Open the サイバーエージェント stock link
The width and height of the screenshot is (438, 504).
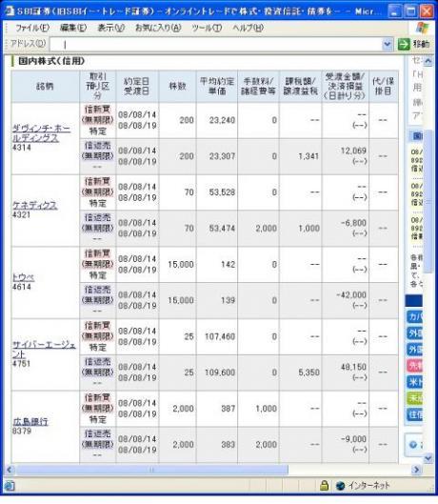44,350
